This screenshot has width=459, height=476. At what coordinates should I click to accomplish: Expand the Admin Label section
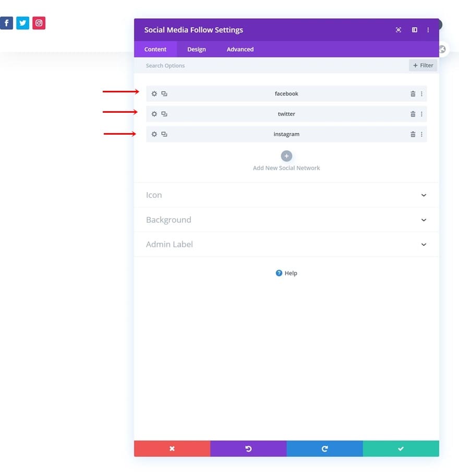pos(286,244)
